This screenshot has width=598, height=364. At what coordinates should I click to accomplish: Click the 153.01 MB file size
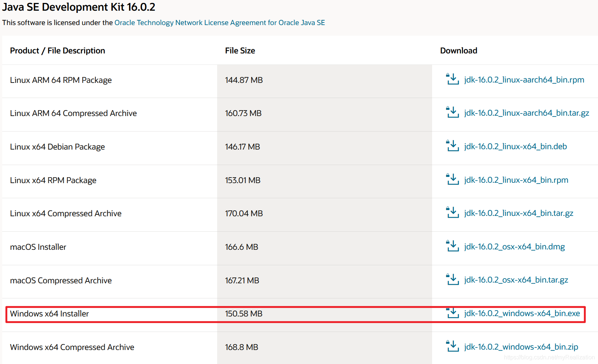click(243, 180)
